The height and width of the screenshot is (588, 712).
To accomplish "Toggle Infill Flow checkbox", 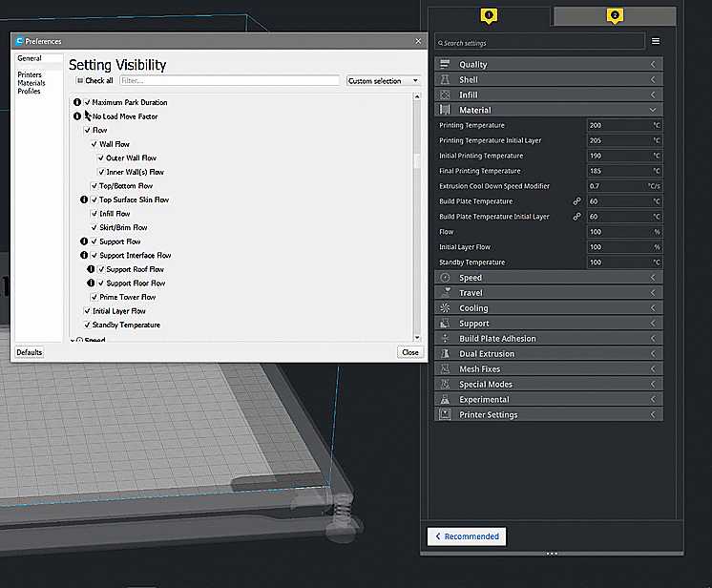I will 94,214.
